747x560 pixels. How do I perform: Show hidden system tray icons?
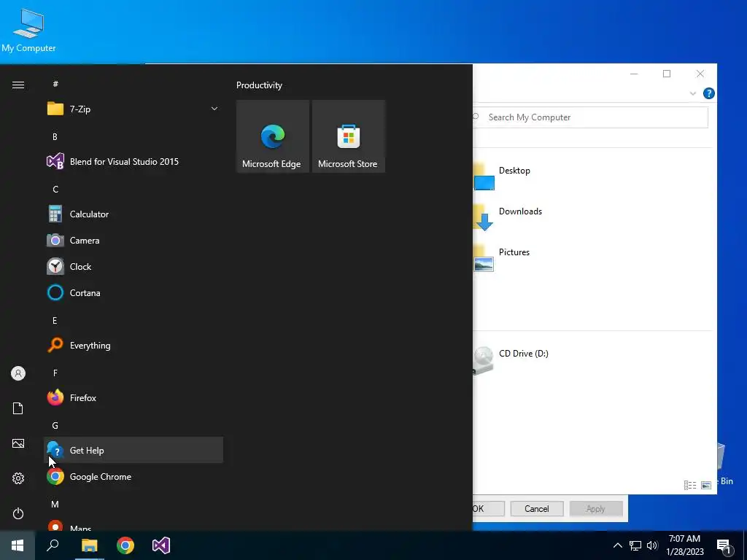pos(617,545)
